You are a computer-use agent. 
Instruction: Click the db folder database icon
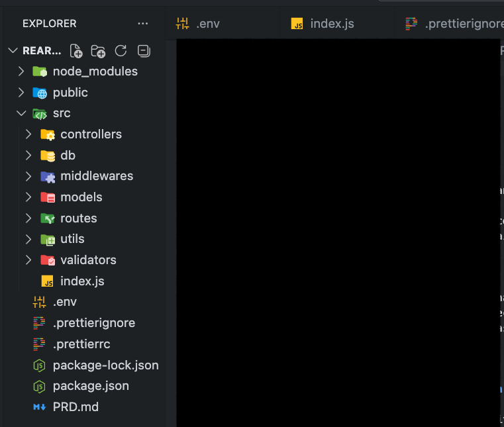(48, 156)
